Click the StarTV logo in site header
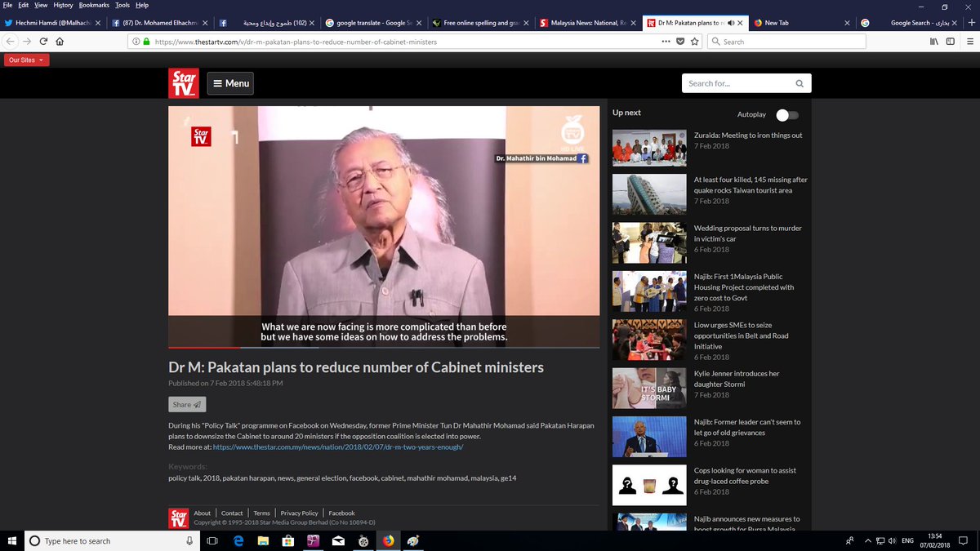Screen dimensions: 980x551 click(x=184, y=82)
